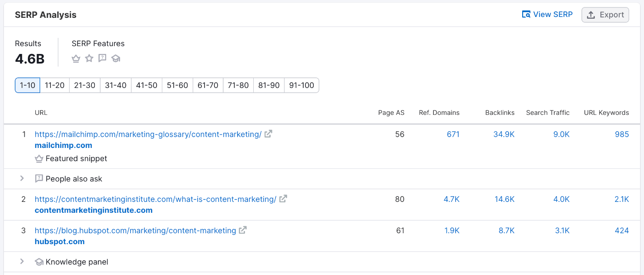
Task: Switch to results 41-50
Action: tap(147, 85)
